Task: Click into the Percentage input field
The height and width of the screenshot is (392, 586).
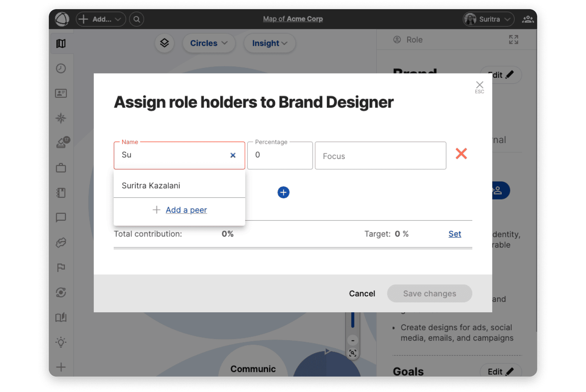Action: 280,155
